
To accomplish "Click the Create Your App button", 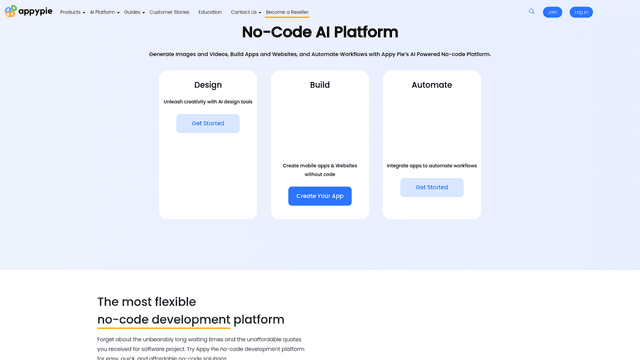I will click(320, 196).
